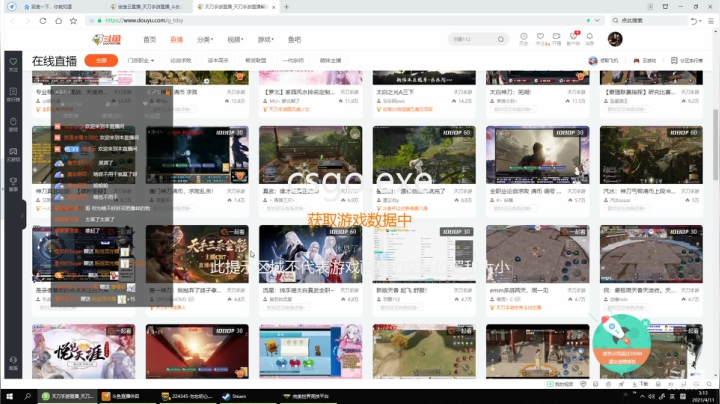Image resolution: width=720 pixels, height=404 pixels.
Task: Open the followed streamers heart icon
Action: coord(540,39)
